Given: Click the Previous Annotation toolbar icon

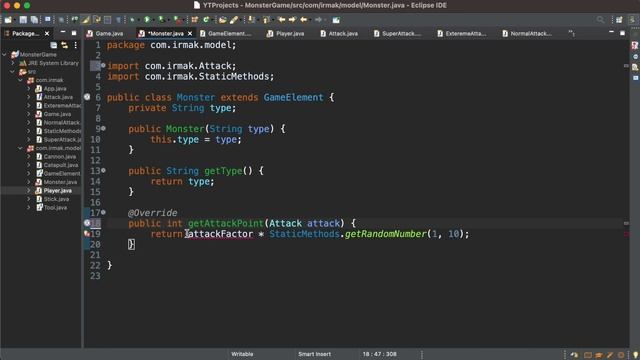Looking at the screenshot, I should [266, 20].
